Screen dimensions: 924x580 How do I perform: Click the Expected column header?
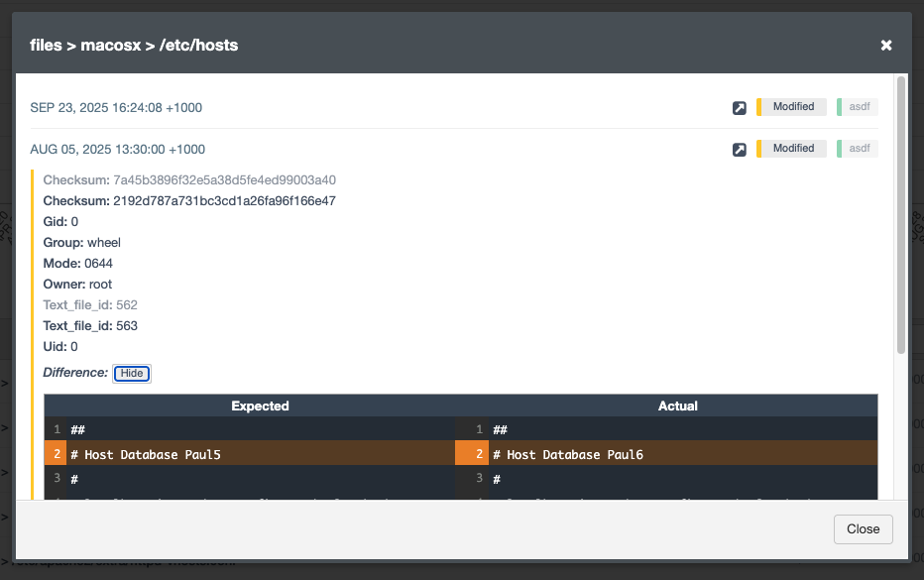pyautogui.click(x=260, y=406)
